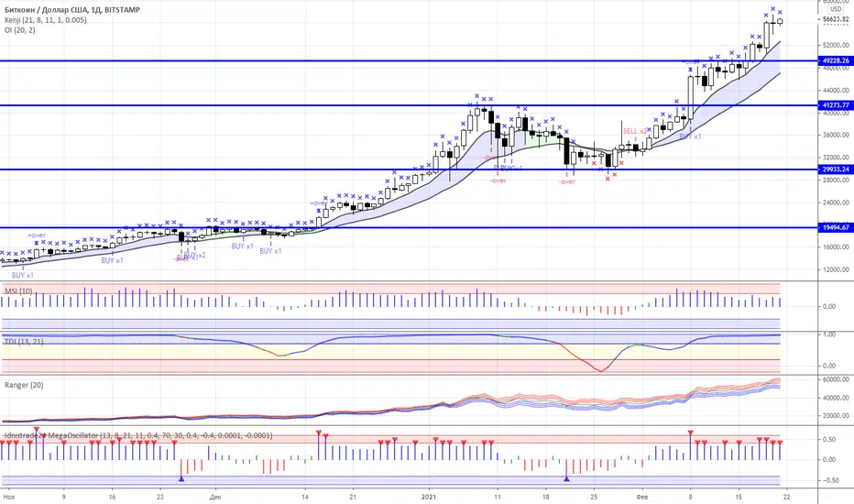Click the current price label 56623.82
This screenshot has width=854, height=504.
pos(836,19)
